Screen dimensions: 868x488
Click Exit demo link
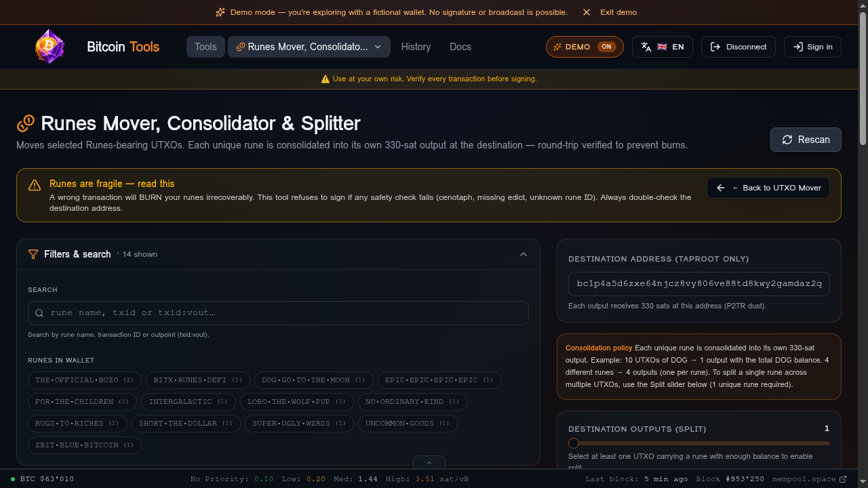[618, 12]
